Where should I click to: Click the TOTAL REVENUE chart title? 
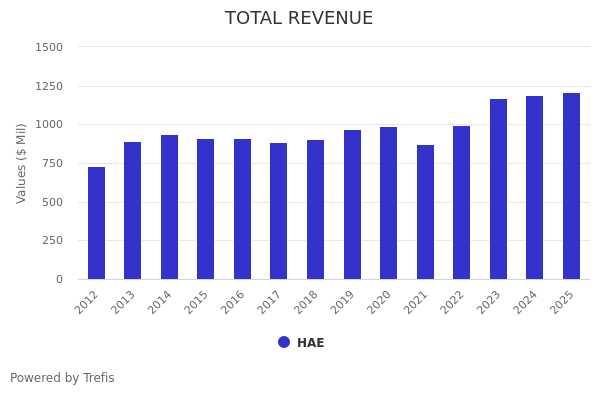299,19
